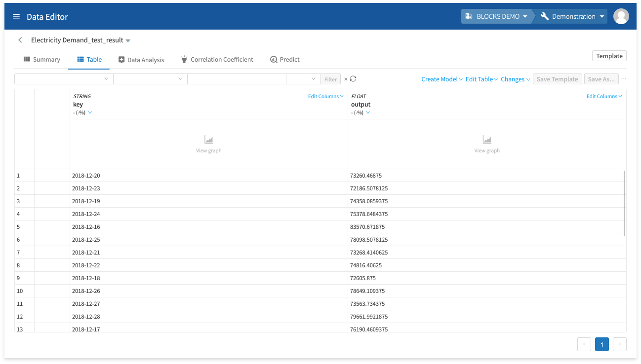Select output value 73260.46875
Screen dimensions: 641x364
click(487, 176)
